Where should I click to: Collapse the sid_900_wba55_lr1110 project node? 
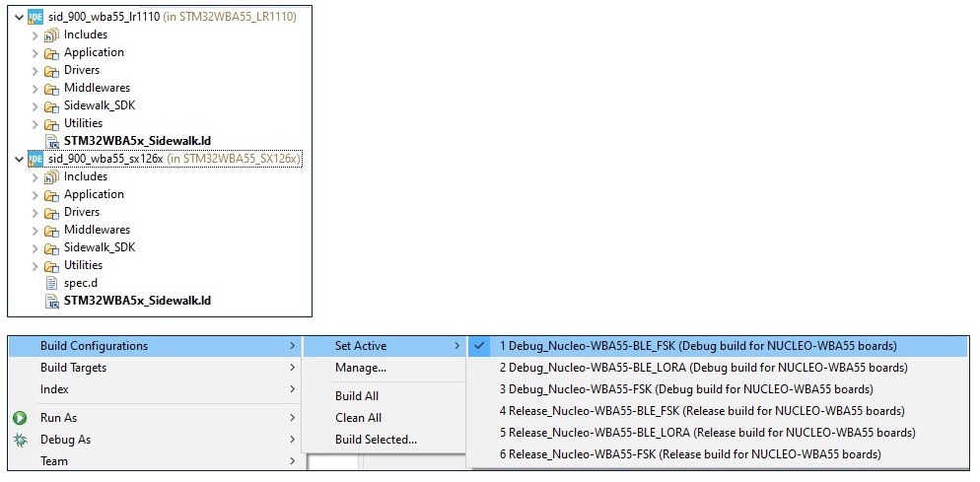pyautogui.click(x=20, y=17)
